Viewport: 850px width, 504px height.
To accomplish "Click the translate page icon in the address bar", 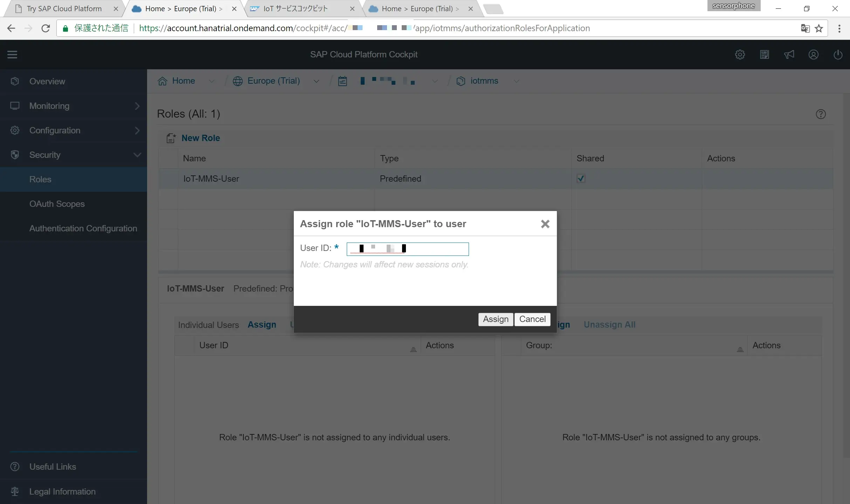I will click(x=805, y=28).
